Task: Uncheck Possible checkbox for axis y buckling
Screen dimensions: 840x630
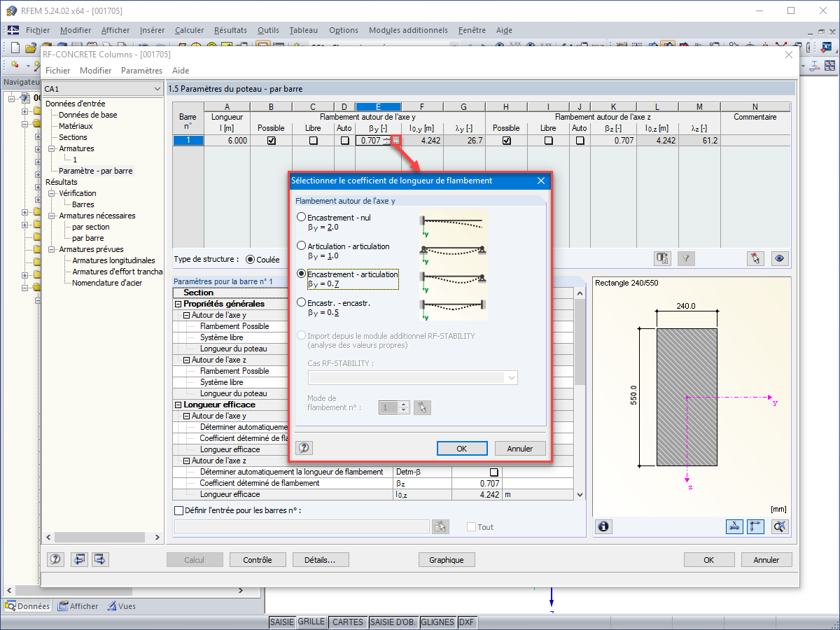Action: (272, 141)
